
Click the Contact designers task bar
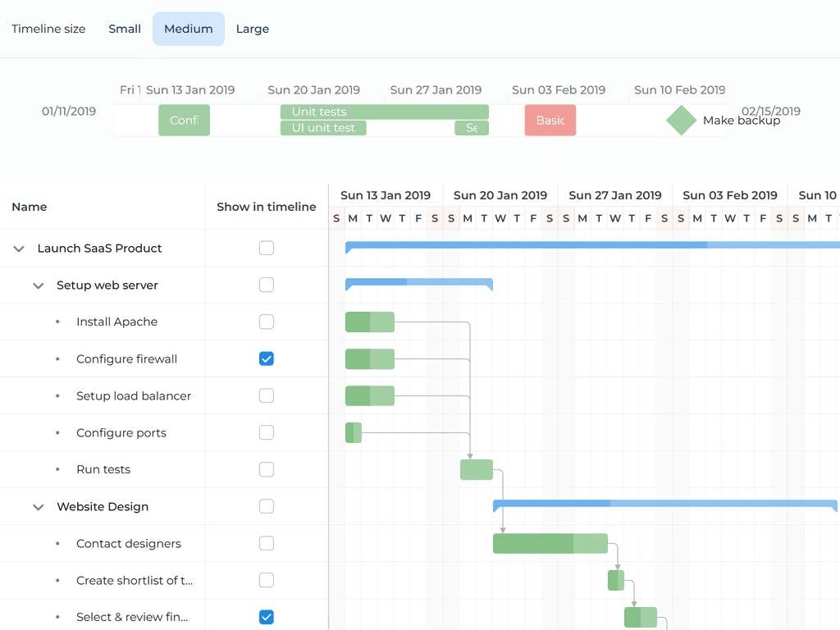550,543
